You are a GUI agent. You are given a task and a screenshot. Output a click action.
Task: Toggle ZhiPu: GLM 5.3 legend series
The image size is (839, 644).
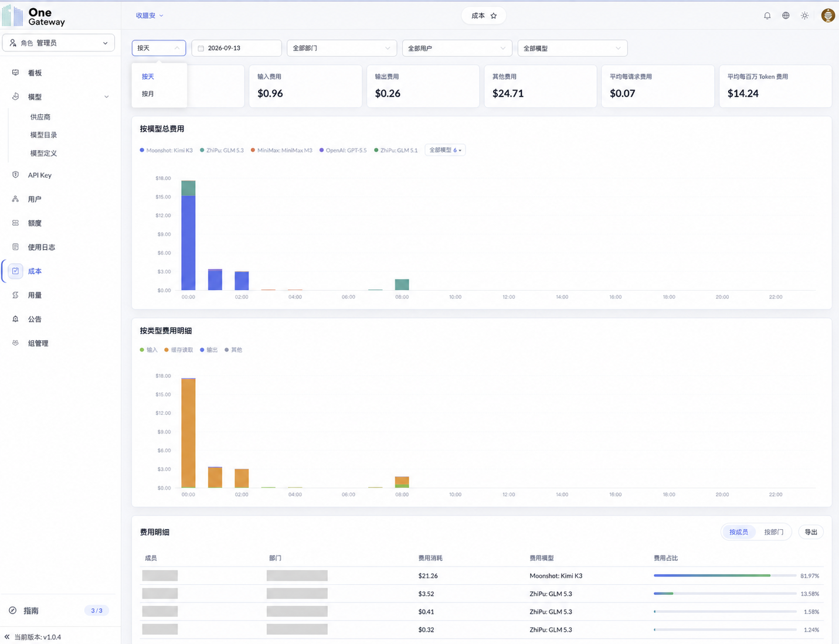[222, 151]
